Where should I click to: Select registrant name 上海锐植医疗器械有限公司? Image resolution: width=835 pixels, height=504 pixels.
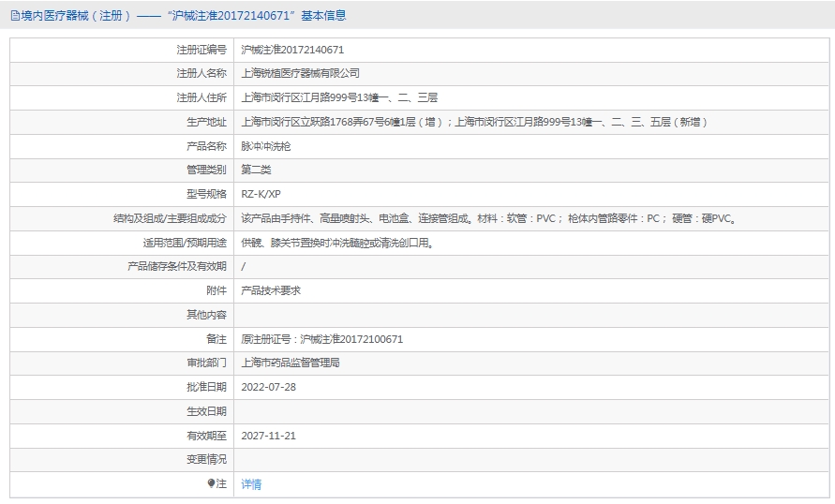coord(300,73)
